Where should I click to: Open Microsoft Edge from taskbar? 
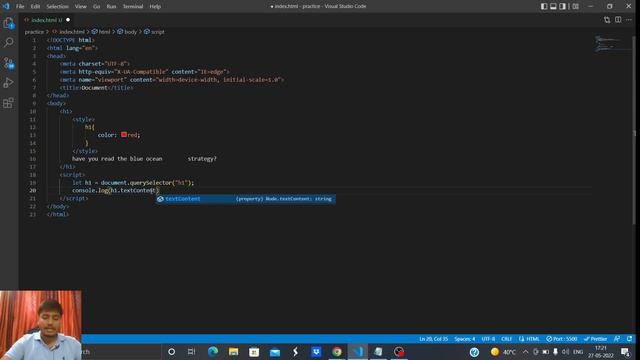[213, 351]
